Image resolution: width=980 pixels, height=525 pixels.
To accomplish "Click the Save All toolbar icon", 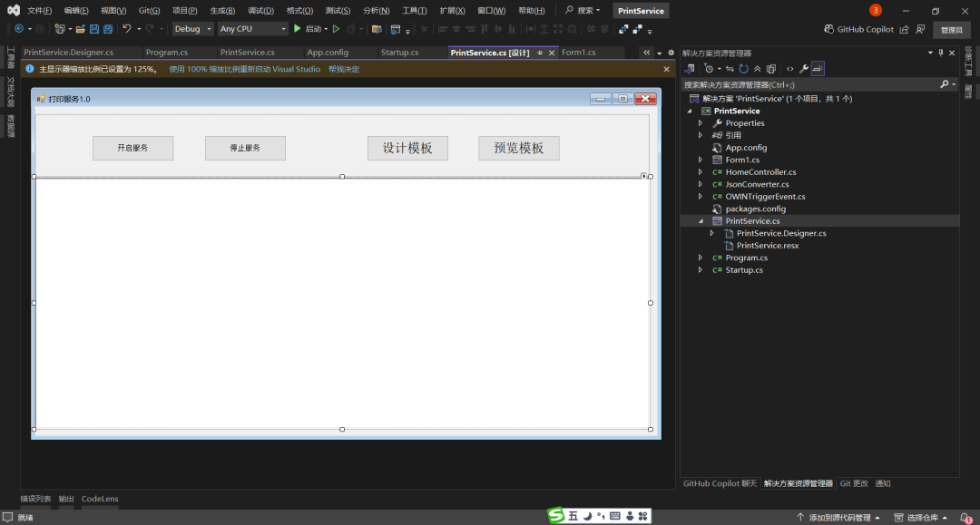I will (108, 29).
